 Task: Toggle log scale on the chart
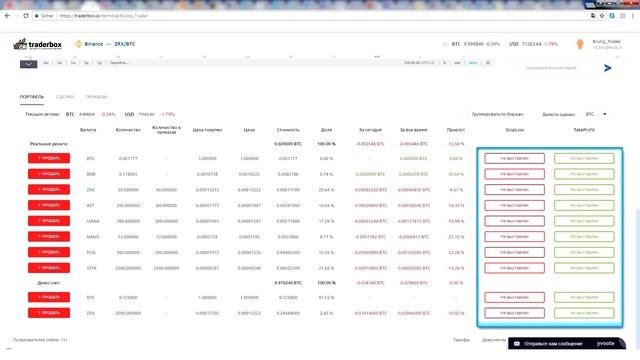(x=457, y=63)
